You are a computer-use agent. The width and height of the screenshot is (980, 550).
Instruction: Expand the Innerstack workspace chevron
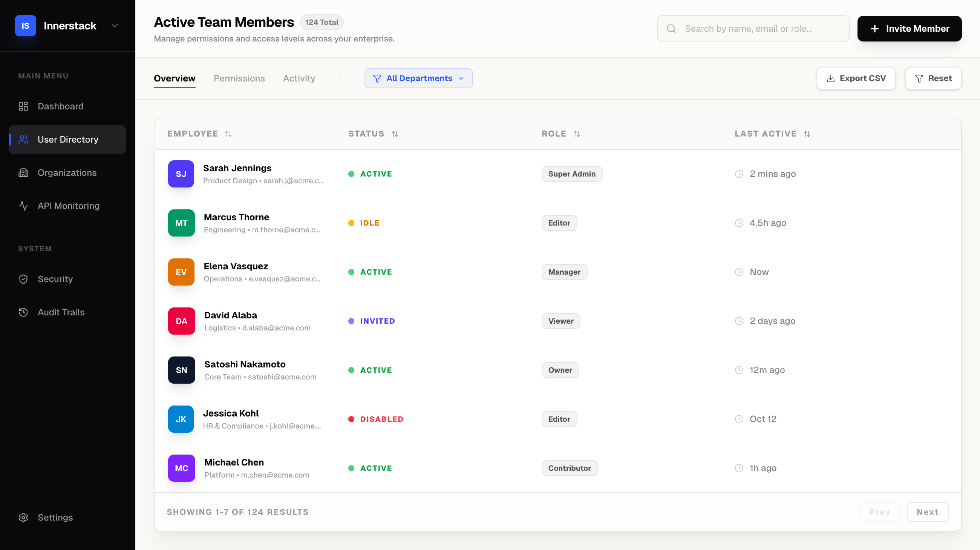tap(115, 26)
